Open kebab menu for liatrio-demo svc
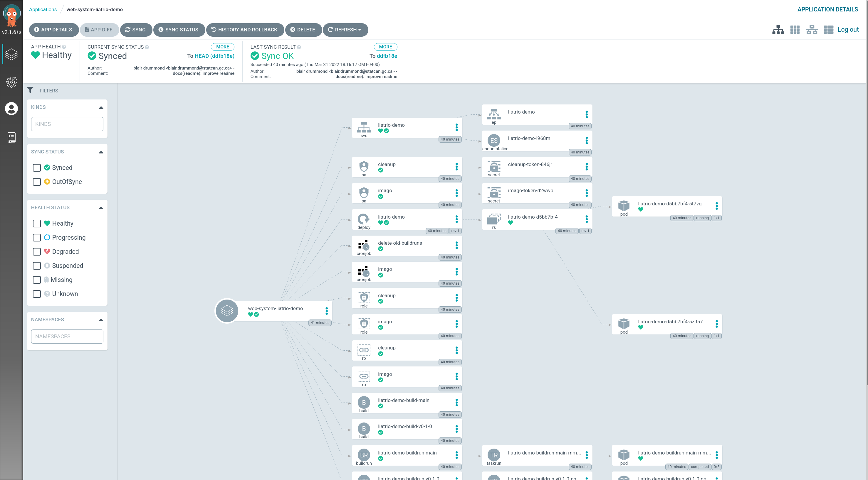Viewport: 868px width, 480px height. click(456, 127)
